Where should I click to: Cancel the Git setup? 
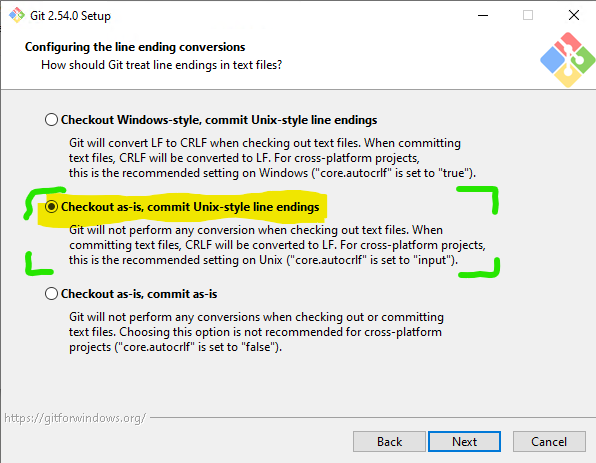coord(549,442)
